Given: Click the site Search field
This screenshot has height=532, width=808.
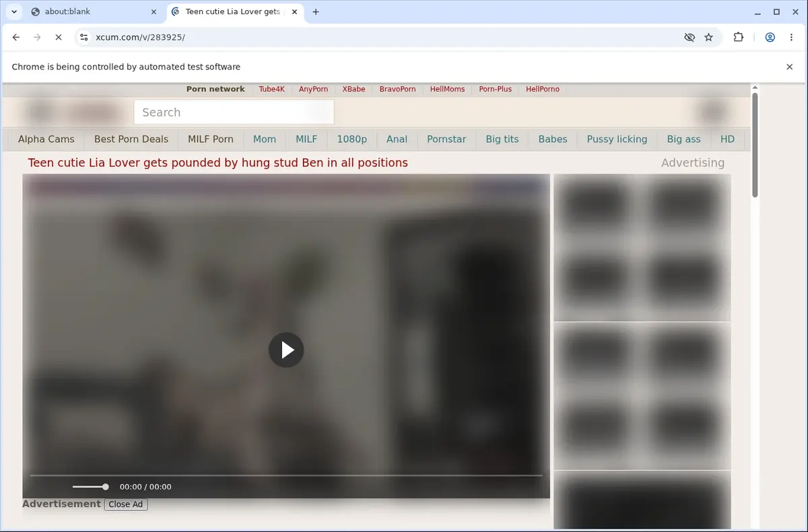Looking at the screenshot, I should click(x=234, y=112).
